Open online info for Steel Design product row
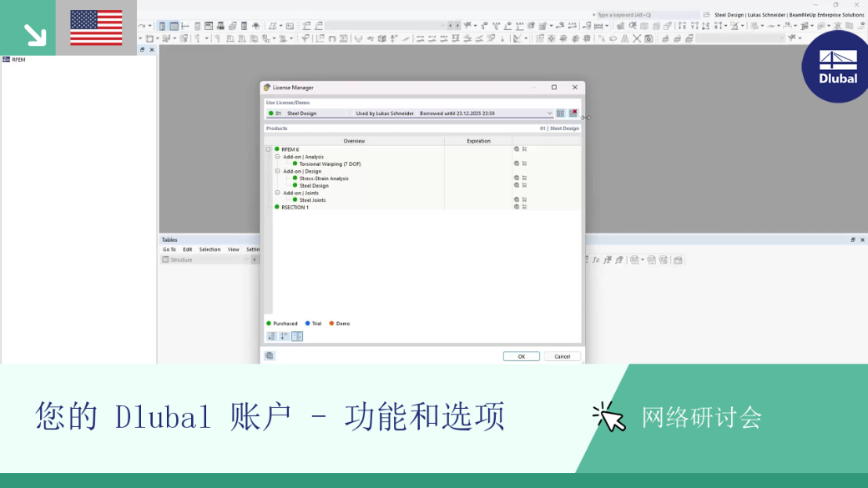 (517, 185)
